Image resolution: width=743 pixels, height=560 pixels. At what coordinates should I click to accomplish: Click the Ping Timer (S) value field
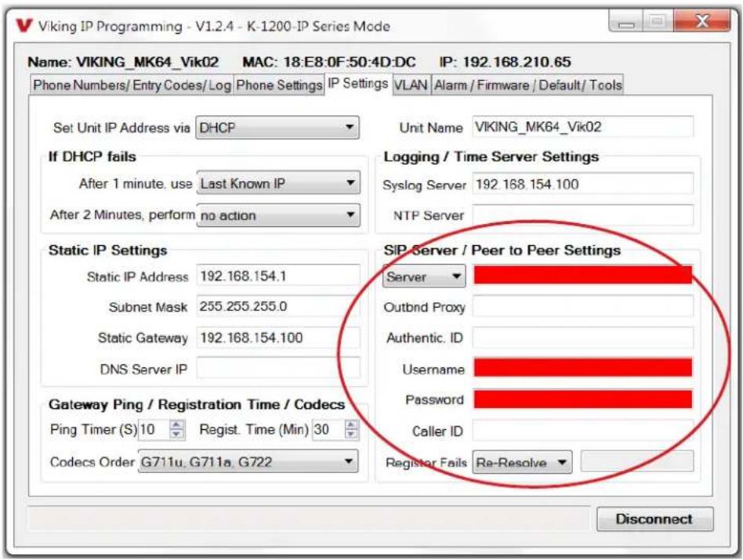coord(154,430)
